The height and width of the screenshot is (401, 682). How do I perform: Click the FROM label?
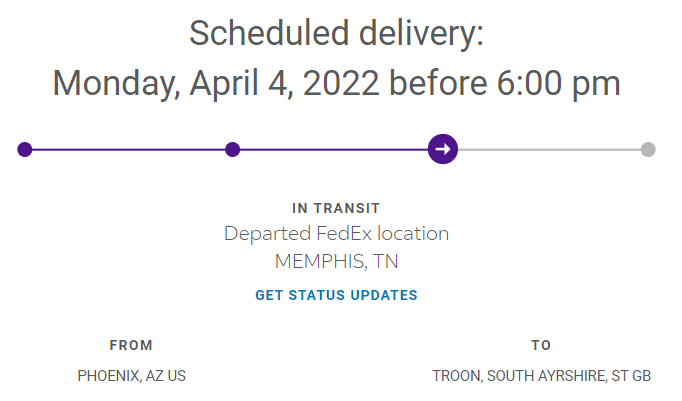point(131,345)
